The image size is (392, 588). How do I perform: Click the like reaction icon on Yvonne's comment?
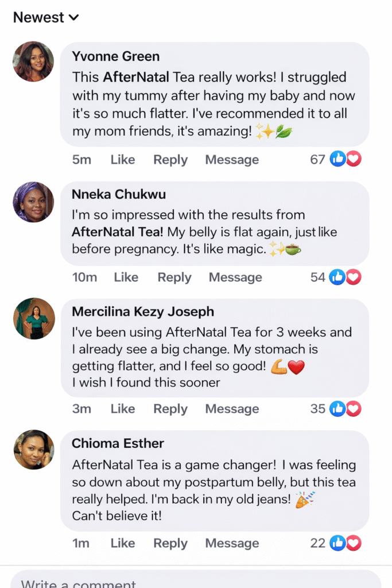click(x=338, y=160)
